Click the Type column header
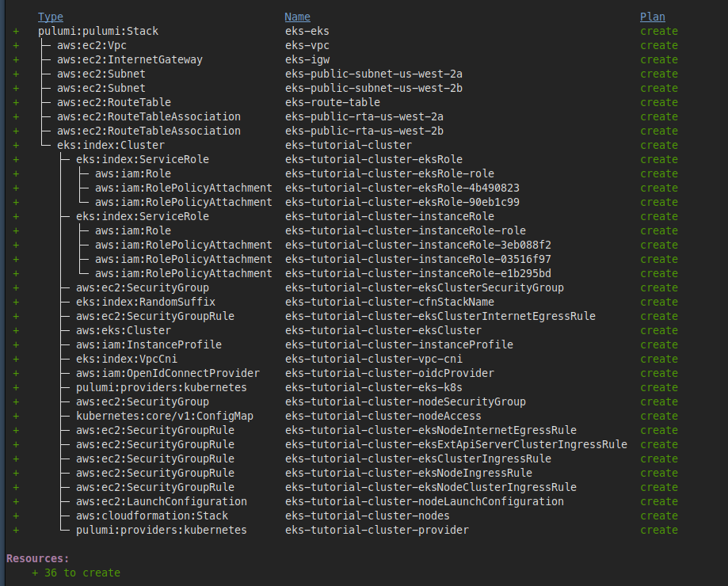This screenshot has width=728, height=586. [51, 17]
